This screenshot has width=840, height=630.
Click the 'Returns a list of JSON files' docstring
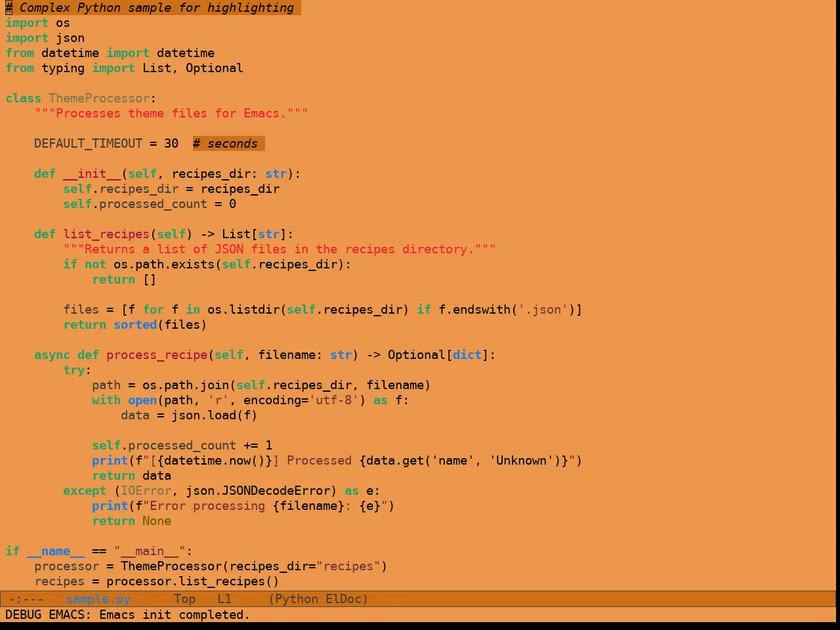(x=280, y=249)
